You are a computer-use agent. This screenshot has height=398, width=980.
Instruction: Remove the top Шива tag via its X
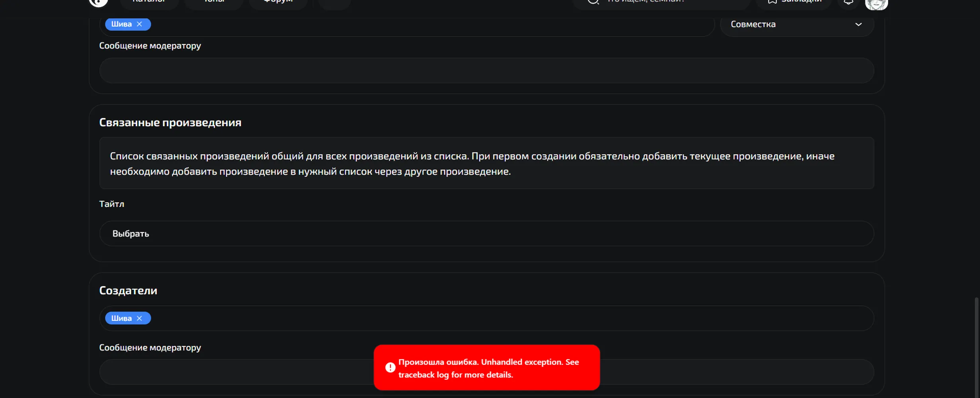click(x=139, y=24)
